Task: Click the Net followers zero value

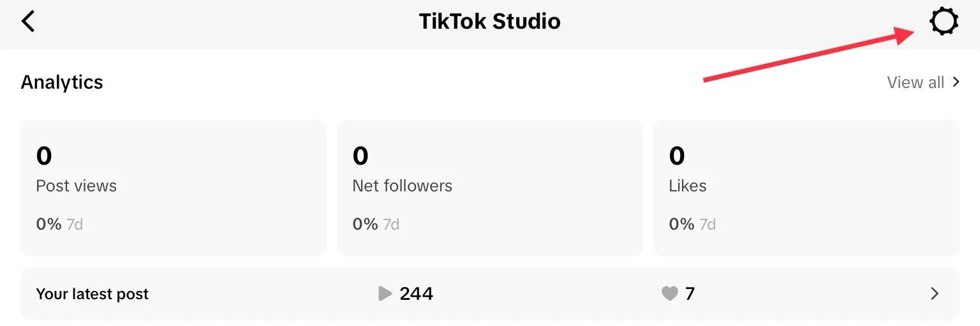Action: coord(360,156)
